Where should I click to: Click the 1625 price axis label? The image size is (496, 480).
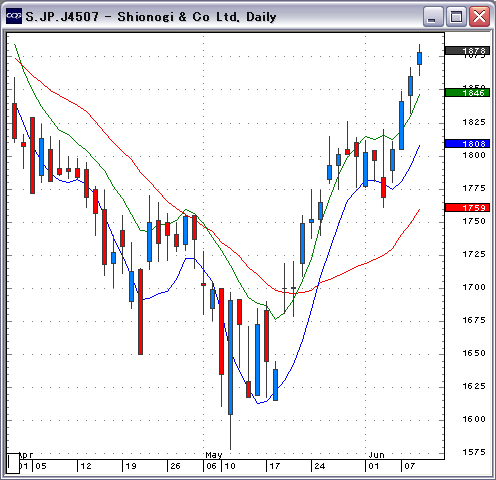pyautogui.click(x=474, y=386)
